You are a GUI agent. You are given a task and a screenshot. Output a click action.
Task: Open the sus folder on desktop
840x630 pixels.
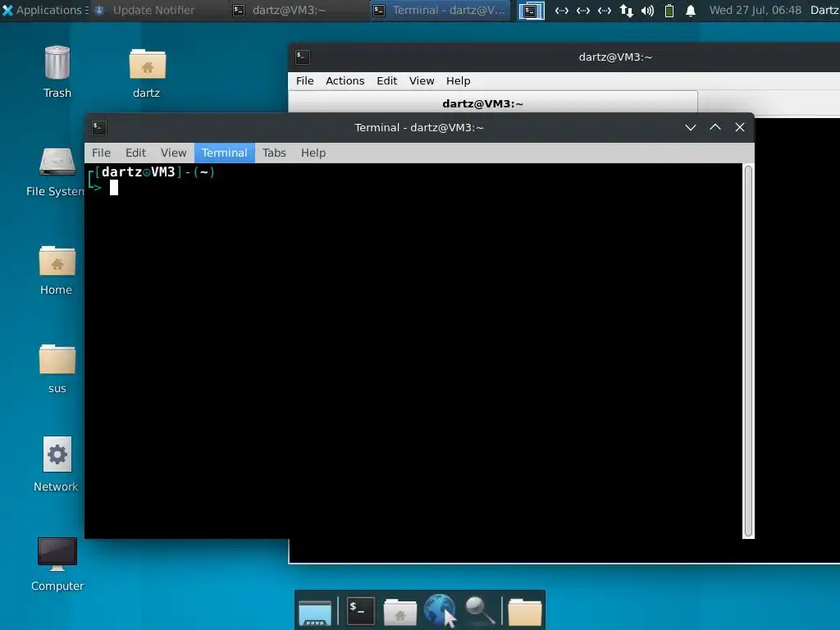(57, 368)
